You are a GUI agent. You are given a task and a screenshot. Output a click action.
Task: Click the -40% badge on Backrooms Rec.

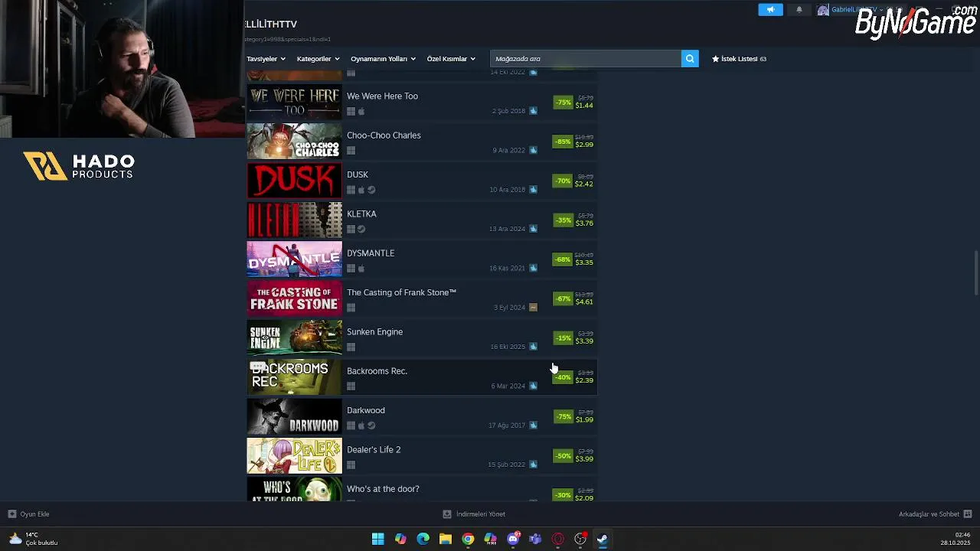(x=563, y=377)
